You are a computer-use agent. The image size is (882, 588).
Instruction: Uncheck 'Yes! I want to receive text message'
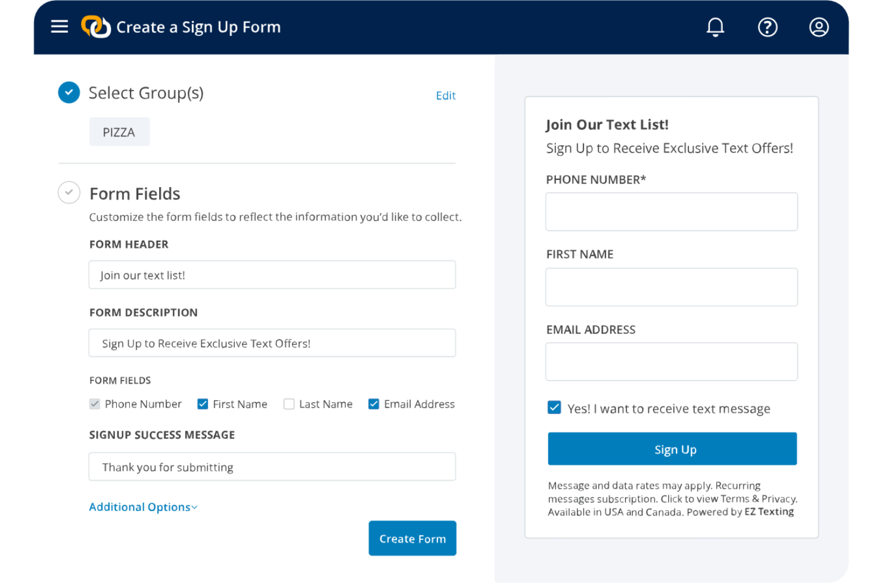tap(554, 407)
